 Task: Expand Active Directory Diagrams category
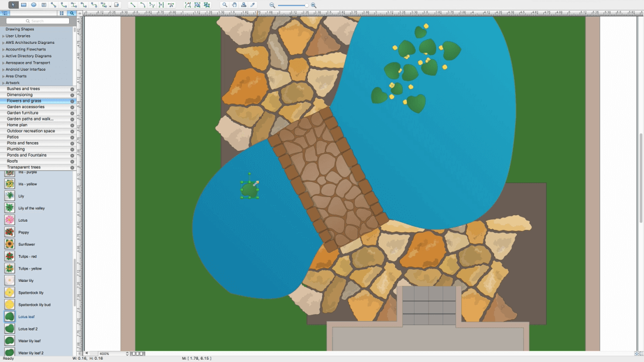click(x=4, y=56)
